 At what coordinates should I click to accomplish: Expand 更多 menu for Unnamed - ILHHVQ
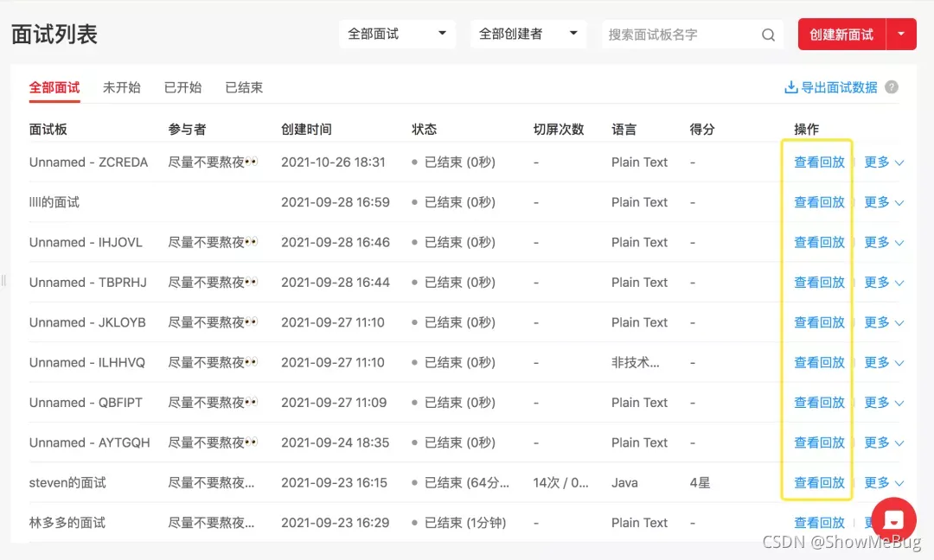[884, 362]
